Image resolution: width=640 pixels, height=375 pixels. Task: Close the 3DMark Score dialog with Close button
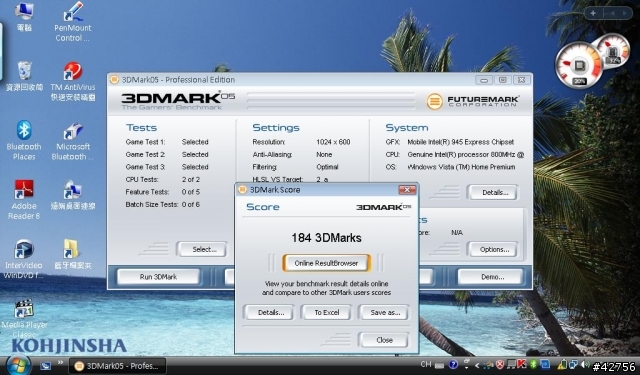point(384,340)
